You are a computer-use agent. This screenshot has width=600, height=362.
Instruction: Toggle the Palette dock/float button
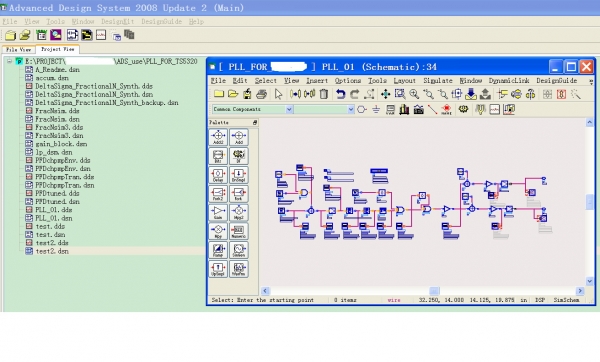[x=255, y=122]
